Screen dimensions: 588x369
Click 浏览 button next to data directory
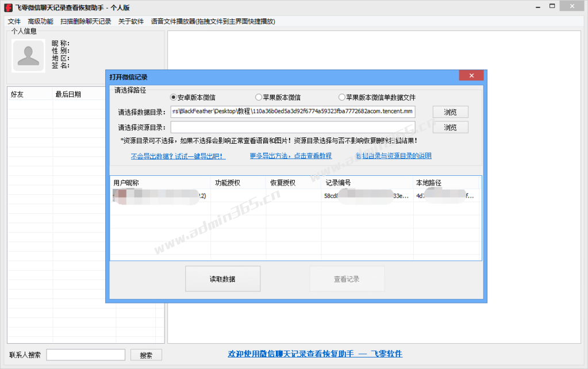coord(451,112)
